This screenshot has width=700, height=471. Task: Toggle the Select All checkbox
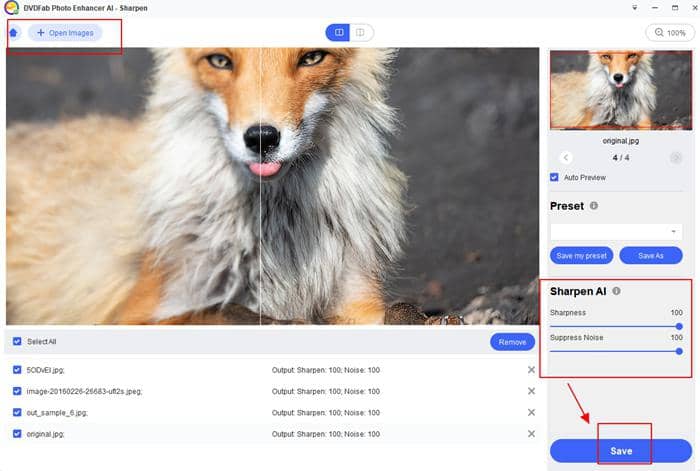[x=17, y=341]
